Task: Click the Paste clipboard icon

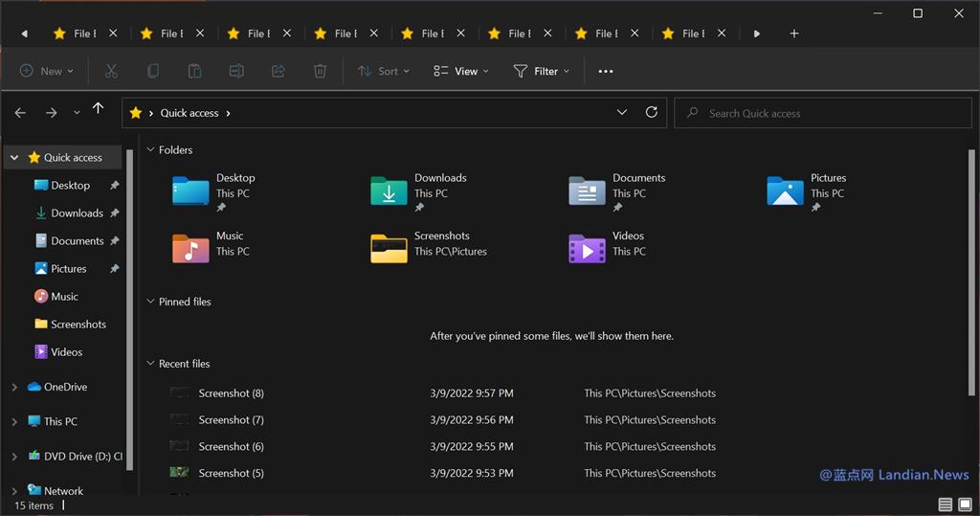Action: 194,71
